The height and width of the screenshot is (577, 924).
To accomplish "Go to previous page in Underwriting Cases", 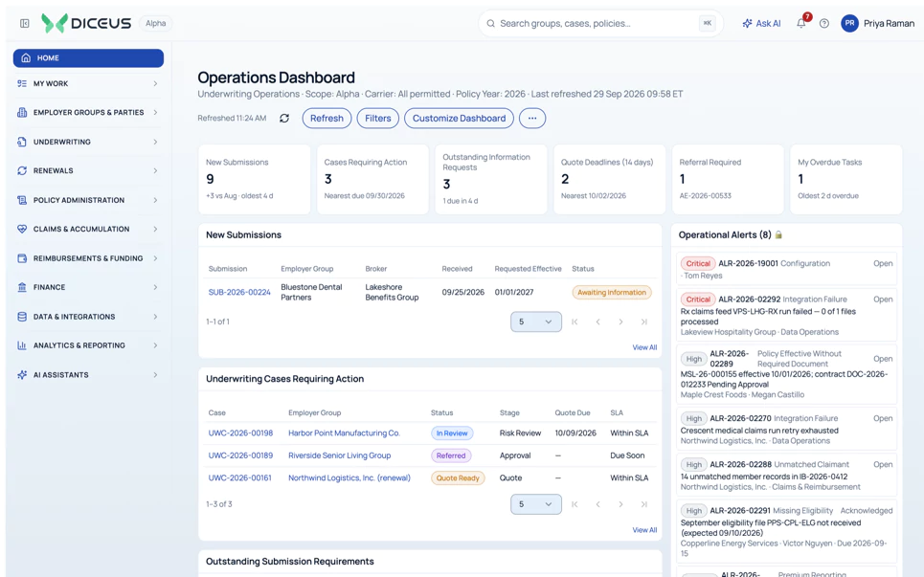I will (x=597, y=504).
